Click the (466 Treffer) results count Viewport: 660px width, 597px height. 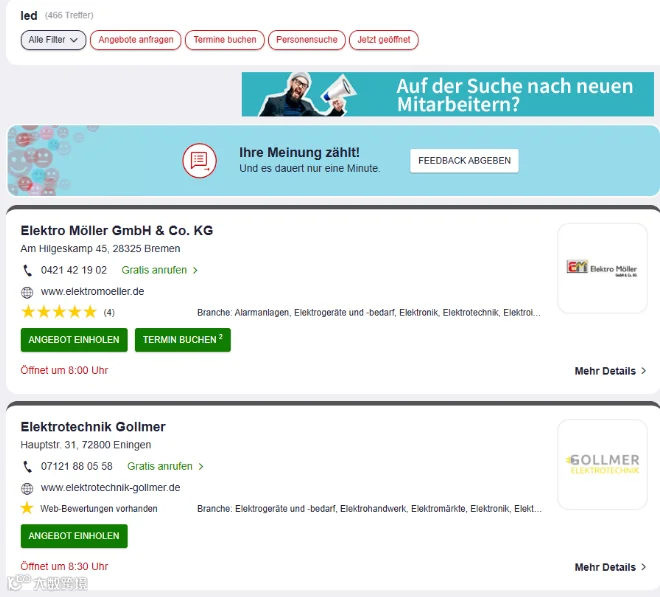tap(69, 16)
